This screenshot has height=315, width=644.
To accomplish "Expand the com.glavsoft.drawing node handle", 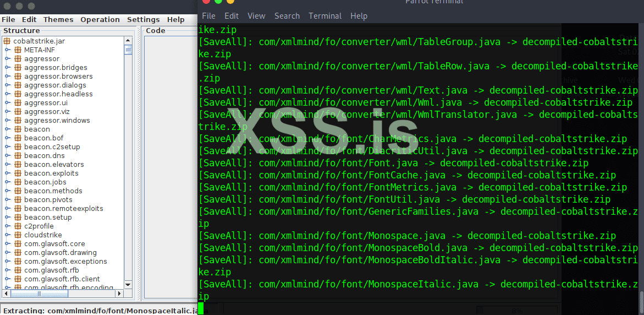I will [x=7, y=252].
